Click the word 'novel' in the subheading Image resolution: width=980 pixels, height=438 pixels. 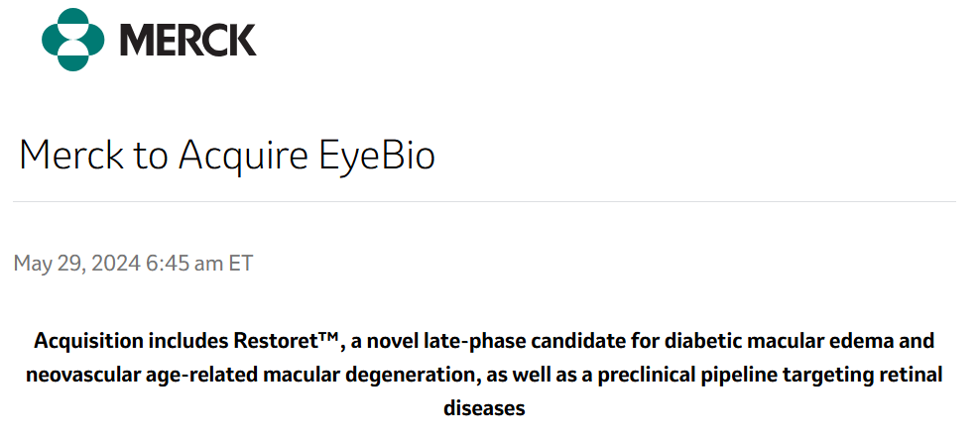click(391, 342)
